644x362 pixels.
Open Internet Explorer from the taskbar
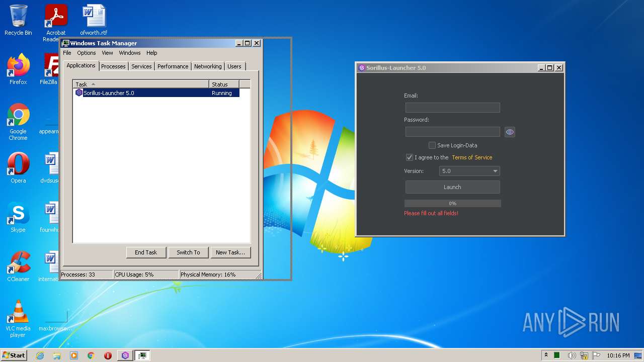coord(40,355)
